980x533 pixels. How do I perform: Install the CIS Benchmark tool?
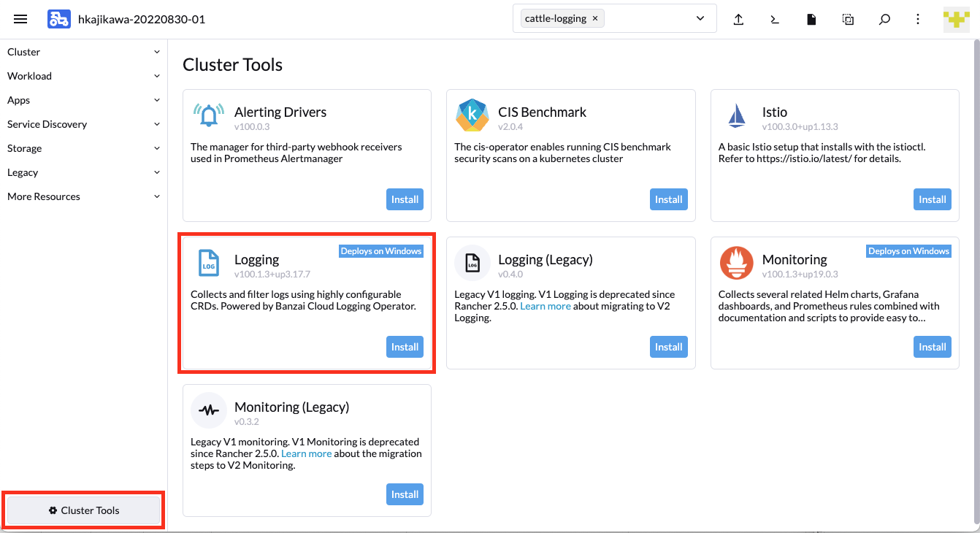[668, 199]
